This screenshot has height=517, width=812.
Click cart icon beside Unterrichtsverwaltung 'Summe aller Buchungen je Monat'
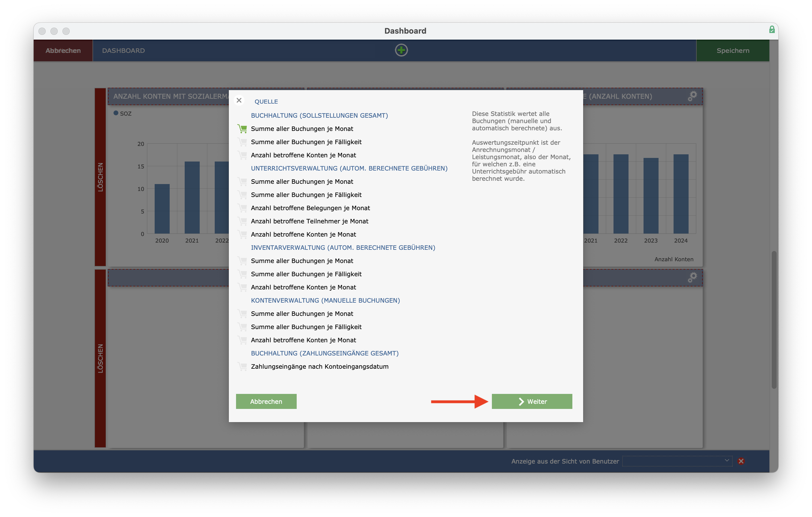click(x=242, y=181)
